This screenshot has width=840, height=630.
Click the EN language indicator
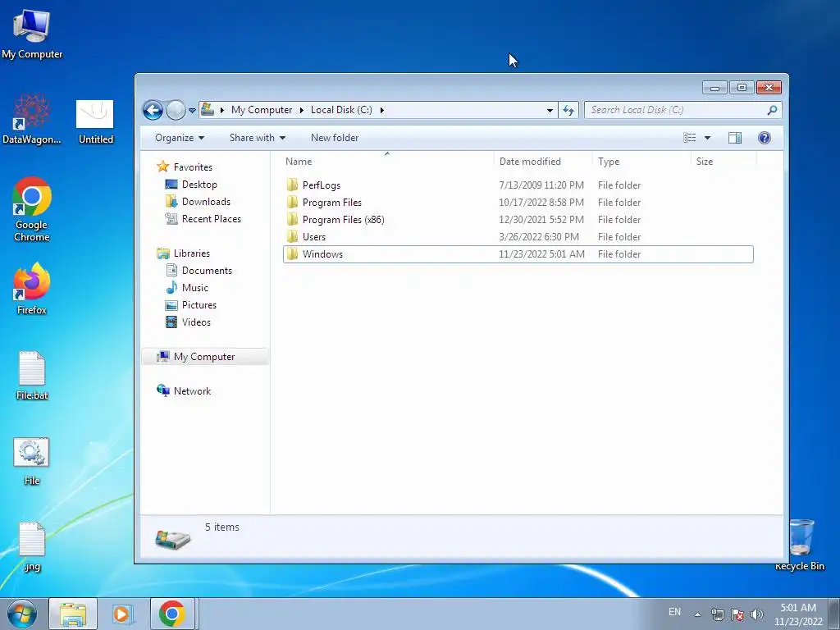pos(674,612)
